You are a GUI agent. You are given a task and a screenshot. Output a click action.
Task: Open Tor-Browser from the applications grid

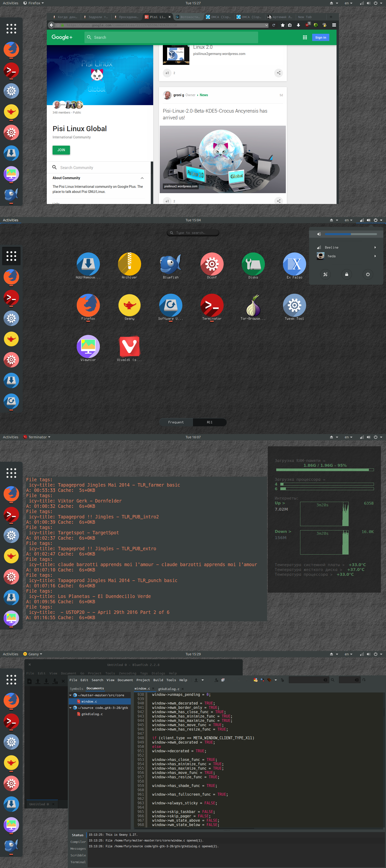pos(253,307)
